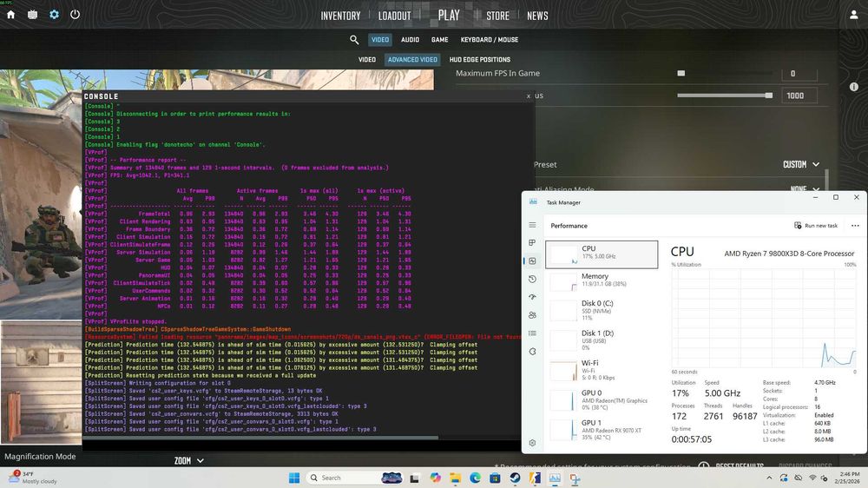The height and width of the screenshot is (488, 868).
Task: Open App history in Task Manager sidebar
Action: (x=532, y=280)
